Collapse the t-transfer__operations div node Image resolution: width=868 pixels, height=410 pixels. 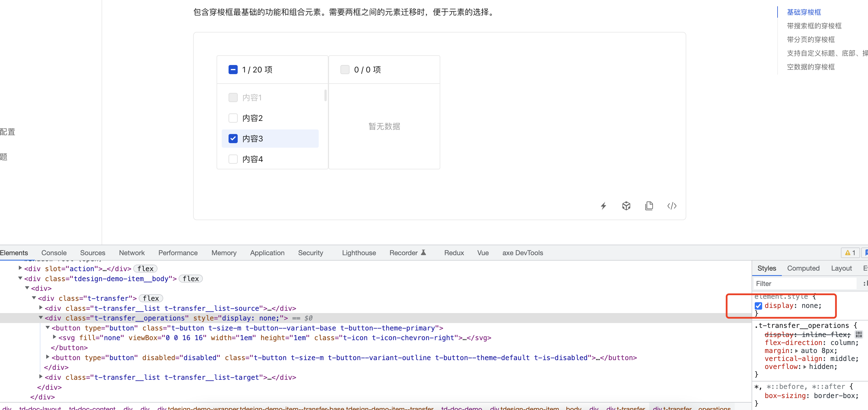[41, 318]
